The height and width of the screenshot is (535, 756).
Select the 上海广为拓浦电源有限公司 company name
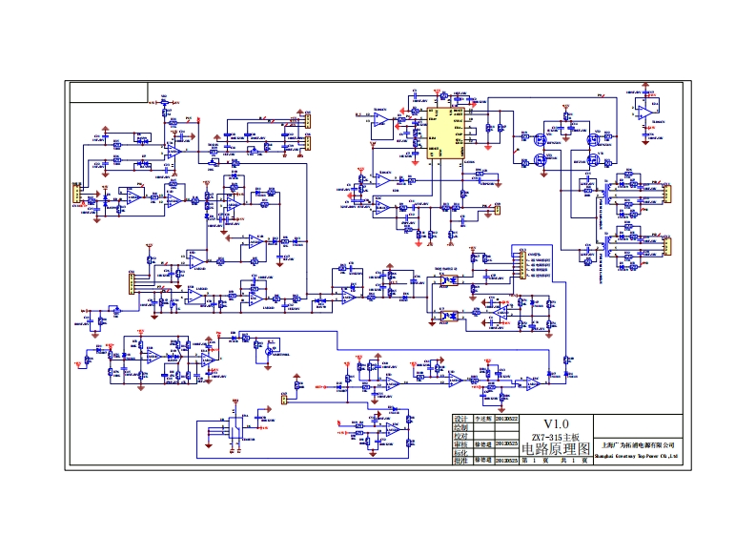639,444
